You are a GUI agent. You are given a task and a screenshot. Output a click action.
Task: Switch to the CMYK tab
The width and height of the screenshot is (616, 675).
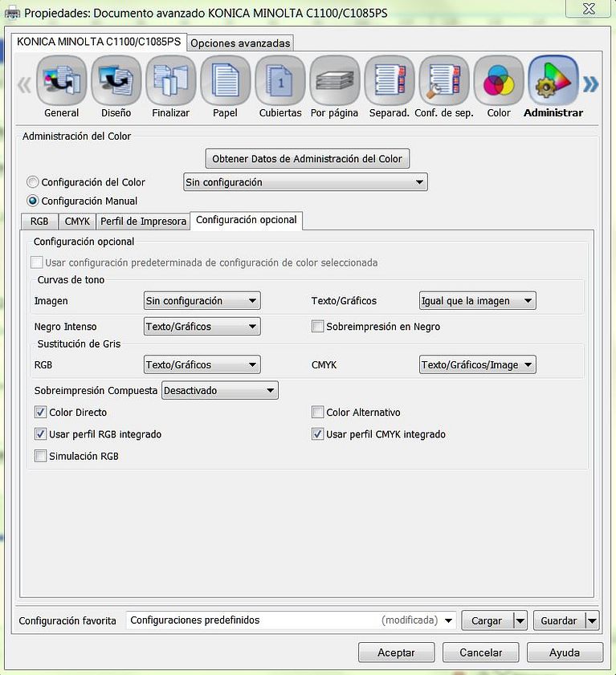point(77,222)
